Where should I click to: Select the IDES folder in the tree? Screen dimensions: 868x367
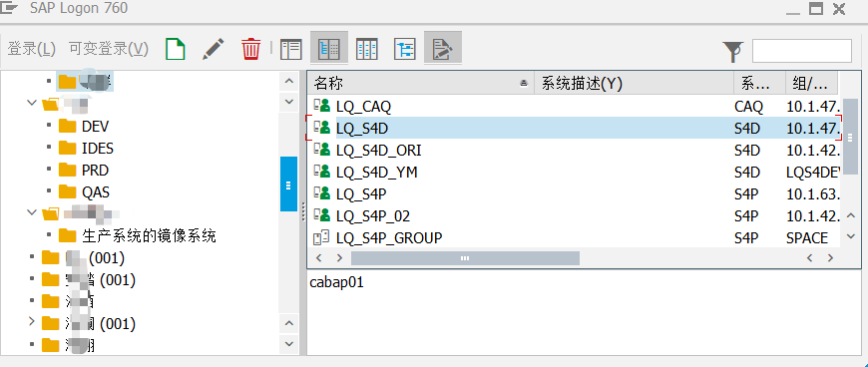[98, 149]
